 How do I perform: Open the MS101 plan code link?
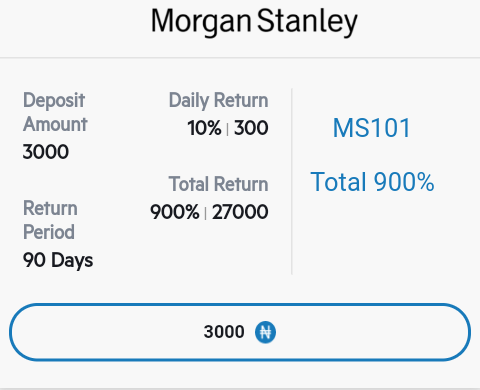click(371, 128)
